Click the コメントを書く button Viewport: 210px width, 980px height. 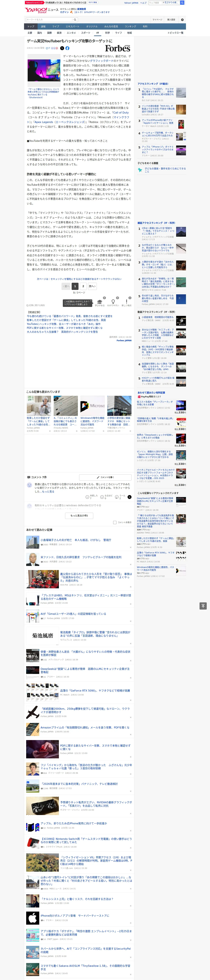click(105, 477)
